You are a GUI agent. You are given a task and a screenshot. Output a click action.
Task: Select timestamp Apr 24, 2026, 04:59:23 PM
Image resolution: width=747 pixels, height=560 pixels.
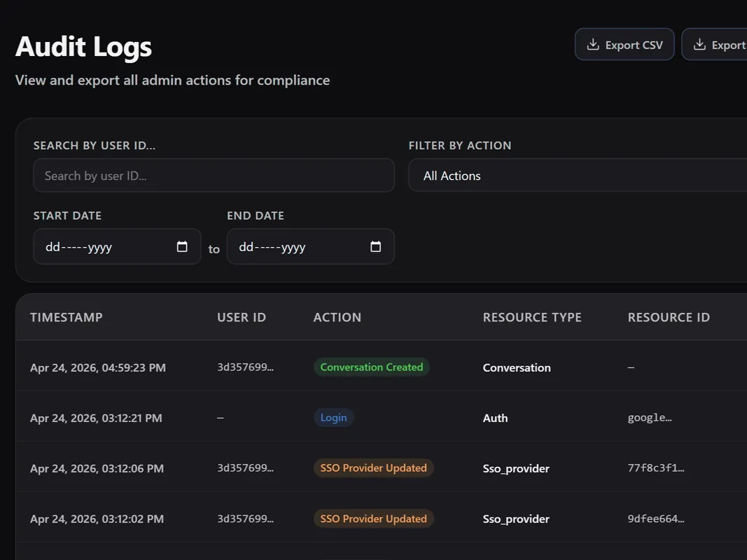point(97,367)
